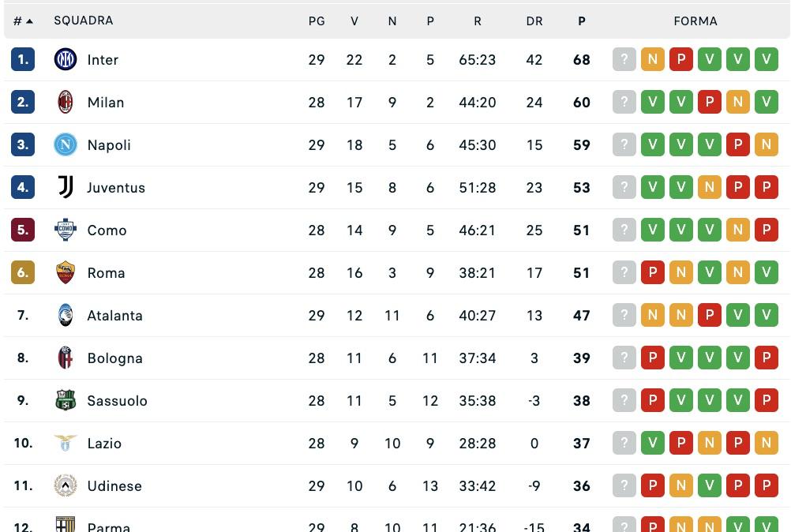Click the FORMA column header
791x532 pixels.
[x=695, y=21]
